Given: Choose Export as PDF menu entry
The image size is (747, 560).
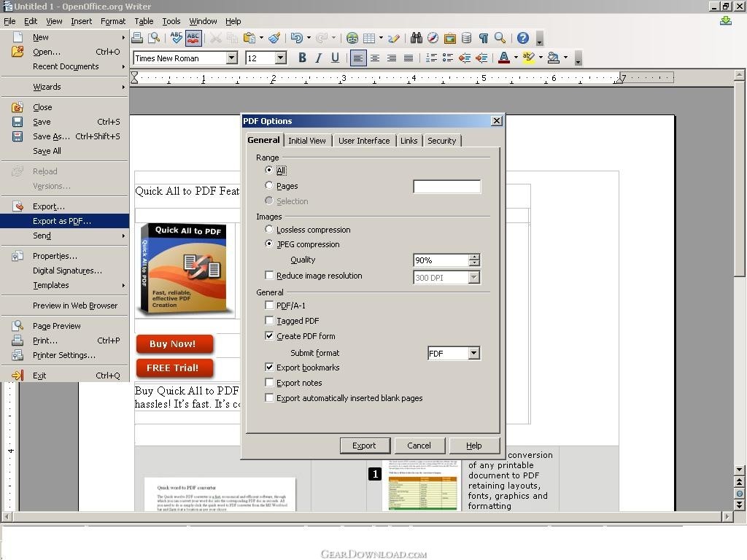Looking at the screenshot, I should [65, 221].
